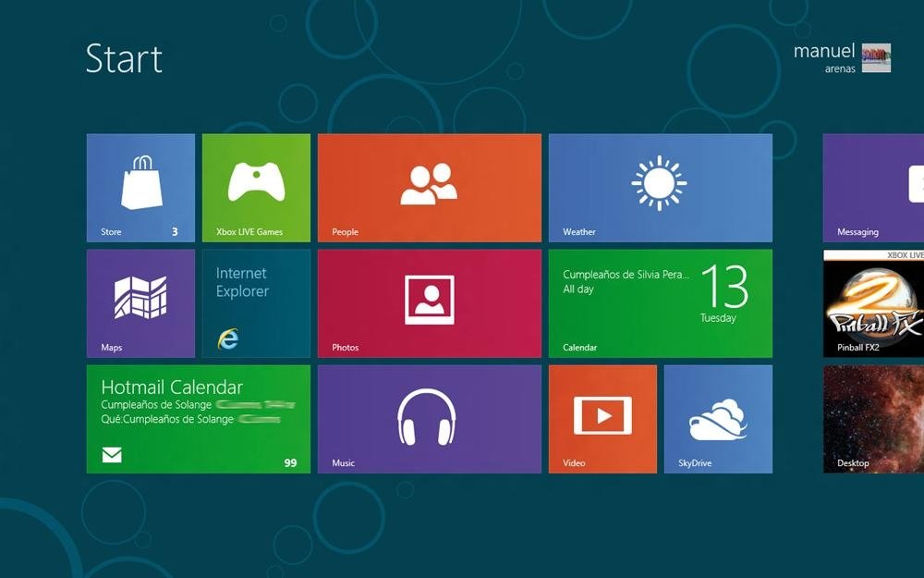Image resolution: width=924 pixels, height=578 pixels.
Task: Click the user name 'manuel'
Action: point(824,51)
